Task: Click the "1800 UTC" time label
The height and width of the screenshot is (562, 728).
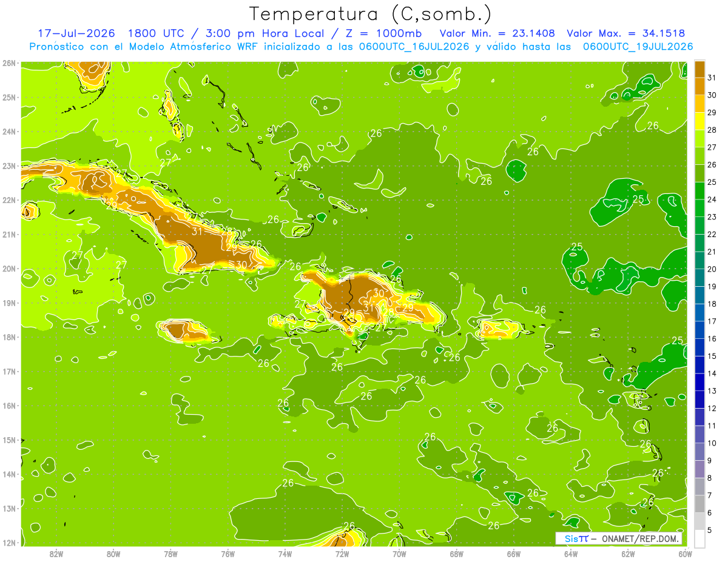Action: pyautogui.click(x=155, y=33)
